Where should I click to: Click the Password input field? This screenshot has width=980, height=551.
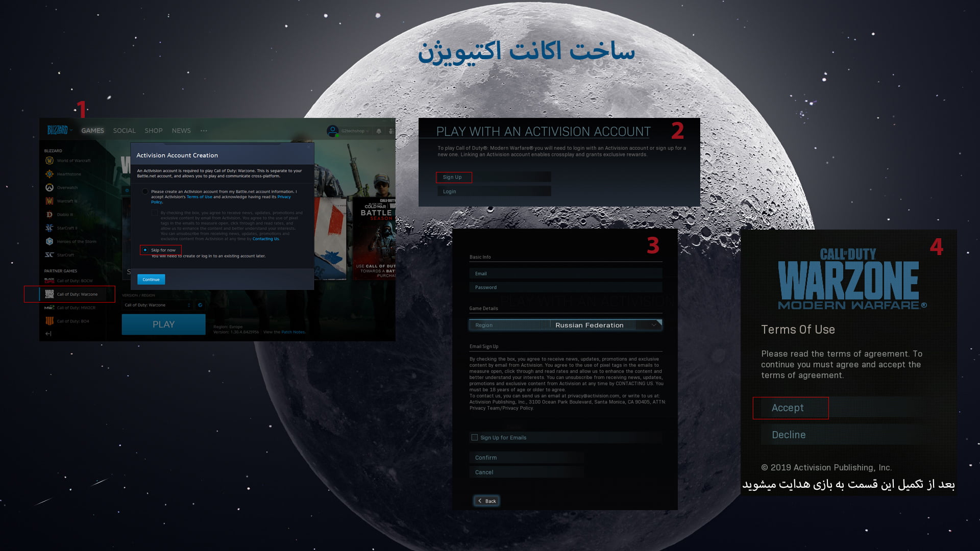click(566, 287)
